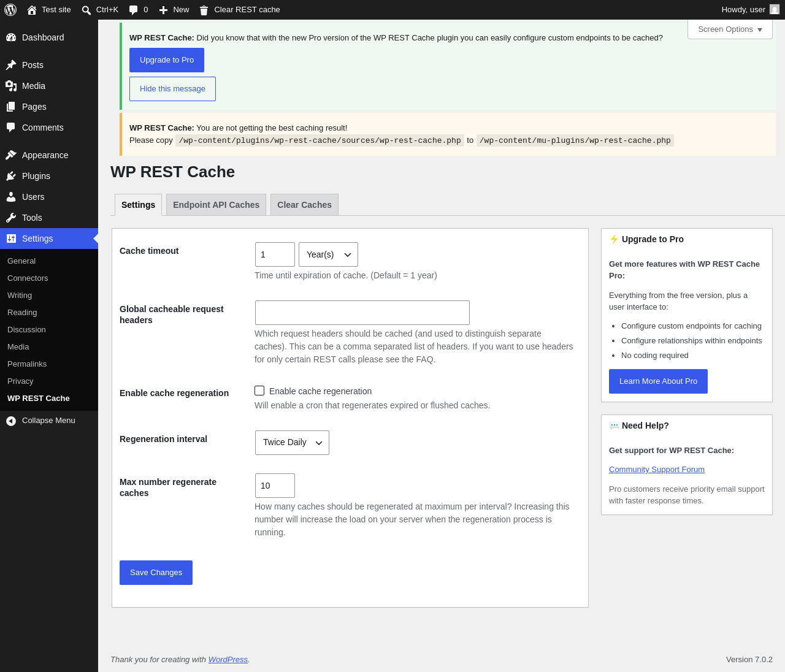
Task: Switch to the Clear Caches tab
Action: tap(304, 205)
